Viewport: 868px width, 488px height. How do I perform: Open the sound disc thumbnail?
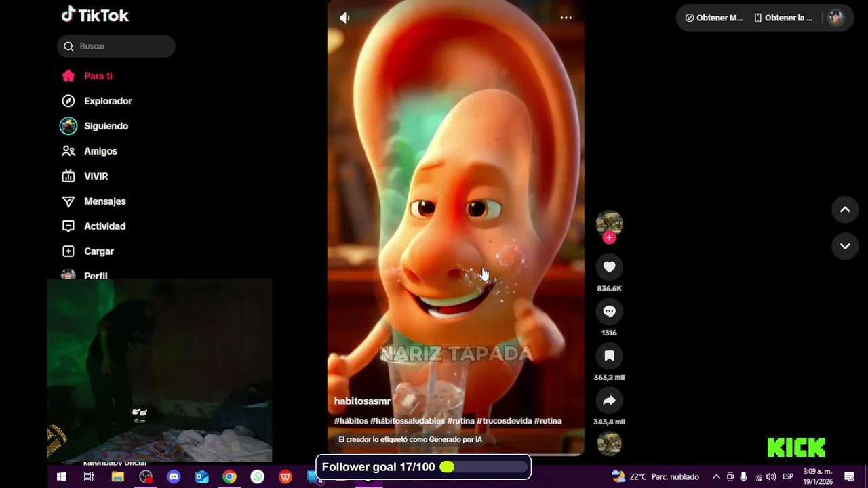point(609,443)
